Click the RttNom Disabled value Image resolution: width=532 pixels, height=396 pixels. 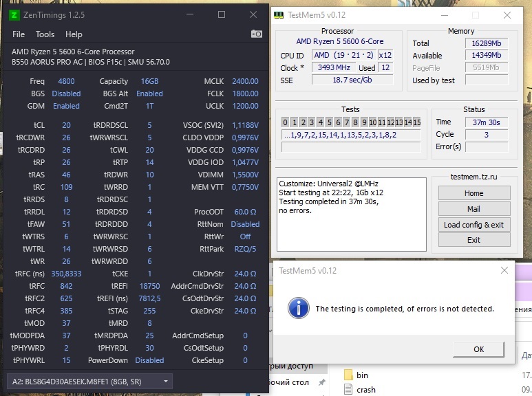point(245,224)
